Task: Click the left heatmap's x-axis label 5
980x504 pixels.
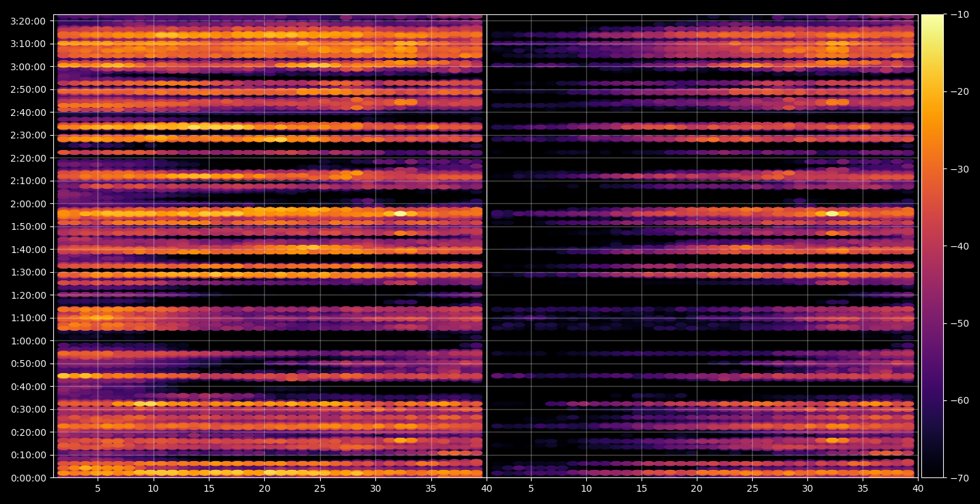Action: tap(98, 489)
